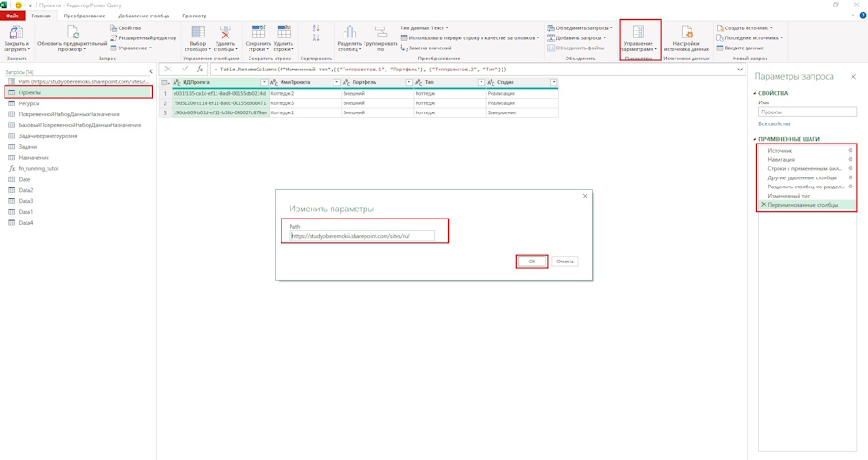
Task: Click Использовать первую строку в качестве заголовков
Action: (470, 37)
